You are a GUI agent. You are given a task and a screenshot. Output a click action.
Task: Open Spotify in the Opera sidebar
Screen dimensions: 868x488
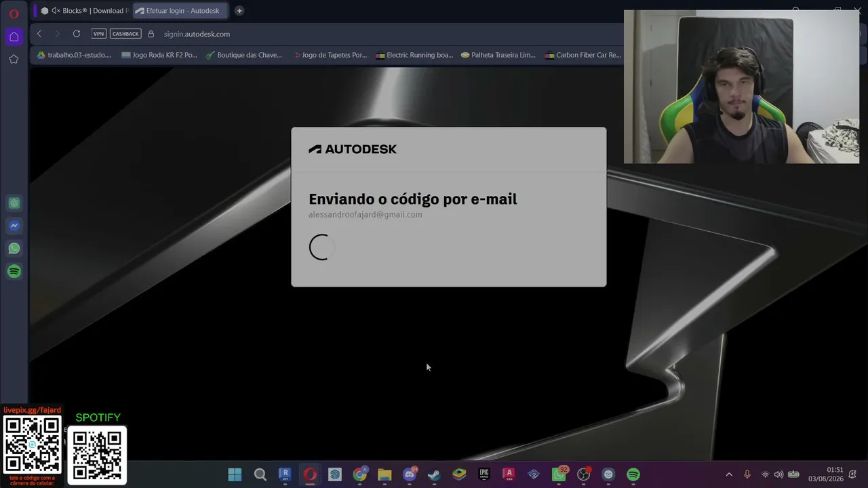[14, 272]
